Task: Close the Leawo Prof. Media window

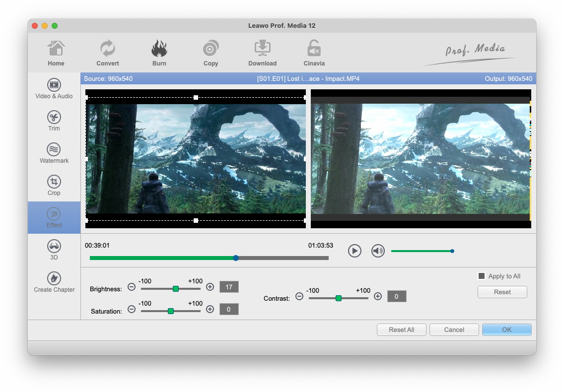Action: click(35, 25)
